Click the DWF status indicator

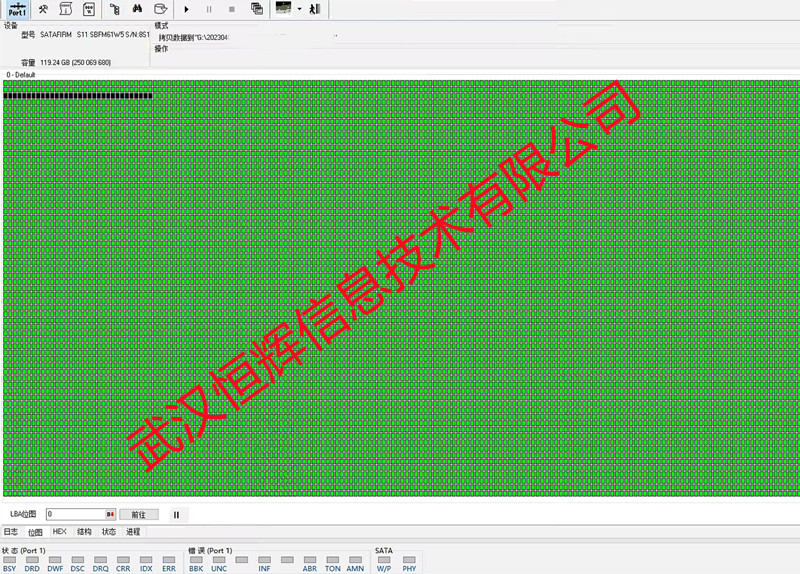click(x=55, y=564)
